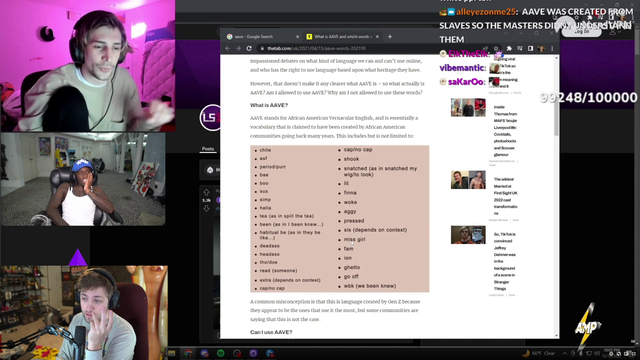Screen dimensions: 640x360
Task: Click 'miss girl' list item
Action: tap(354, 239)
